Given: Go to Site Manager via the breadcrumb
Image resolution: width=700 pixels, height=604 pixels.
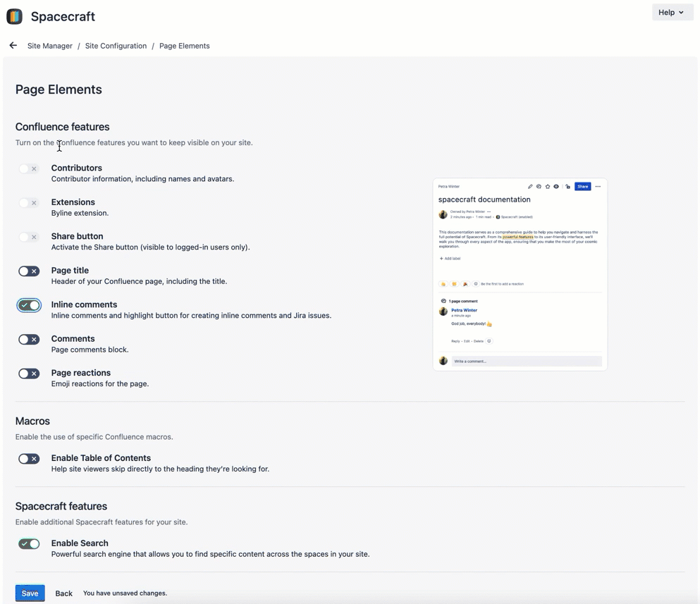Looking at the screenshot, I should pos(49,45).
